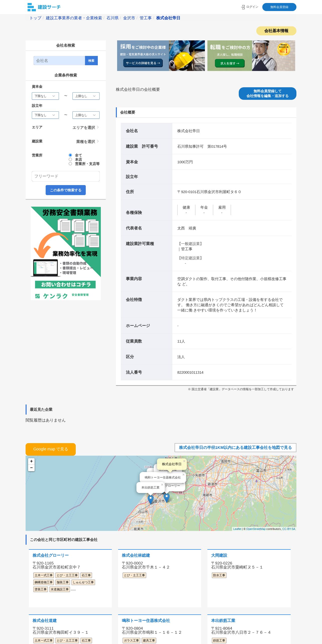Open the ケンラク 労務安全書類業務 ad banner

point(66,254)
